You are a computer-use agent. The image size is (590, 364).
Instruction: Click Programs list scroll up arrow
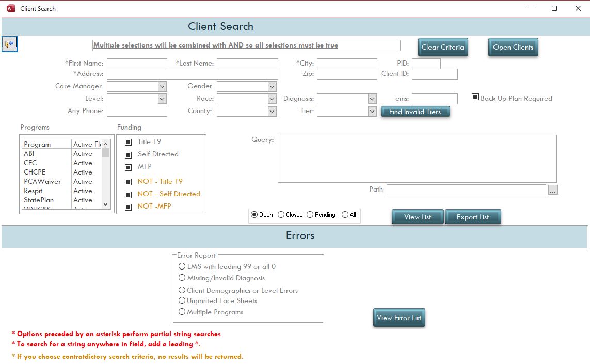click(106, 144)
